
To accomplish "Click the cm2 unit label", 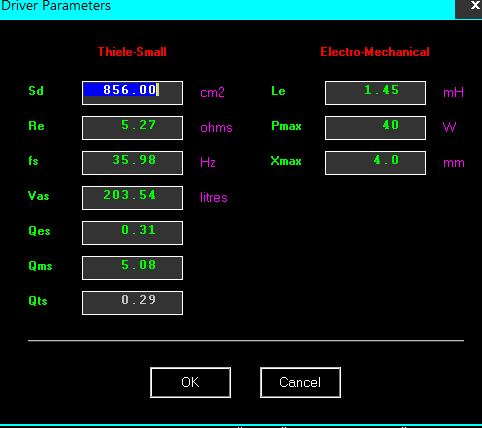I will tap(212, 93).
